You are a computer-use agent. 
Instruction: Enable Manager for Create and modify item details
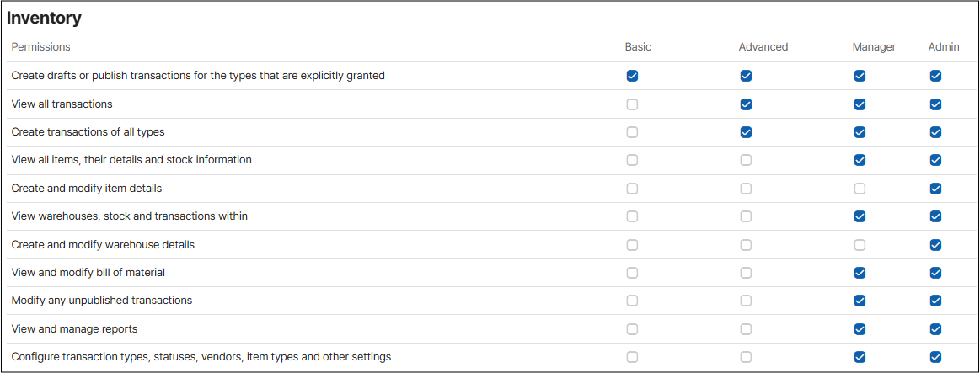pos(860,188)
